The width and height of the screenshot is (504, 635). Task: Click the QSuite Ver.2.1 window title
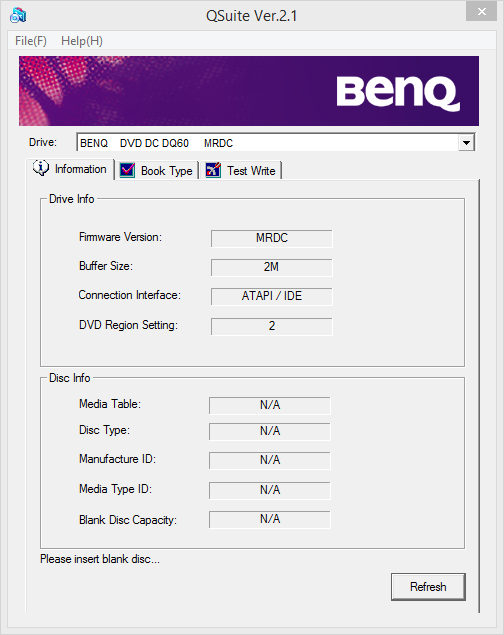[x=252, y=16]
